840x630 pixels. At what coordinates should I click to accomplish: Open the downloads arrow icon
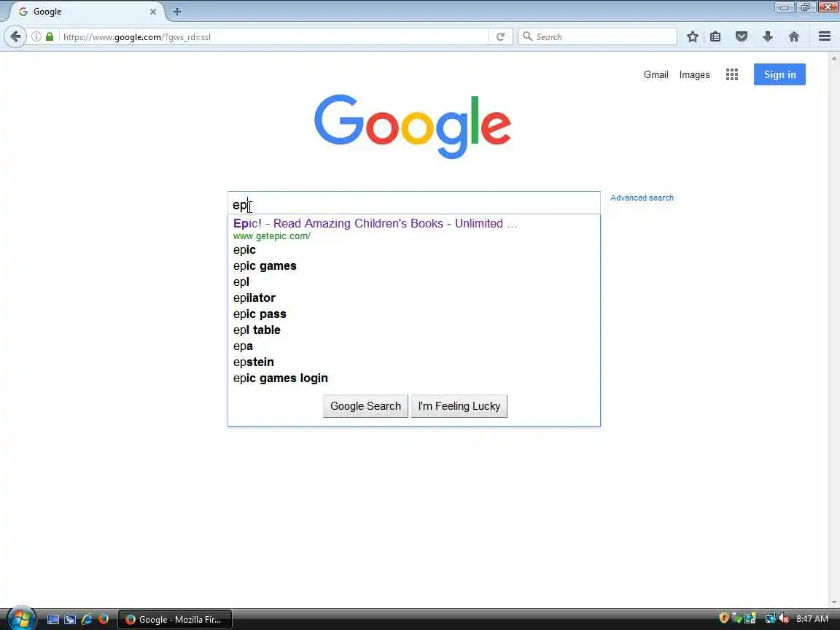click(768, 36)
